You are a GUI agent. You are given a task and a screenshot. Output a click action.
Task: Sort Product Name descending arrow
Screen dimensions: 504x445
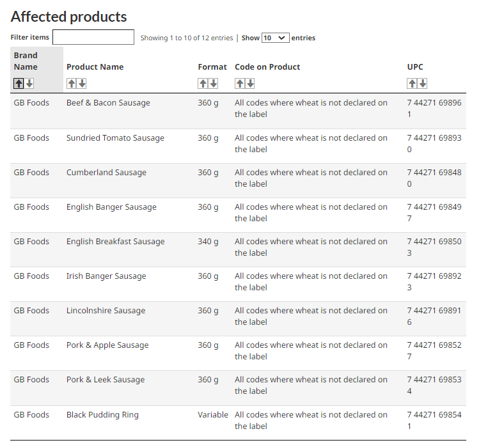(82, 83)
